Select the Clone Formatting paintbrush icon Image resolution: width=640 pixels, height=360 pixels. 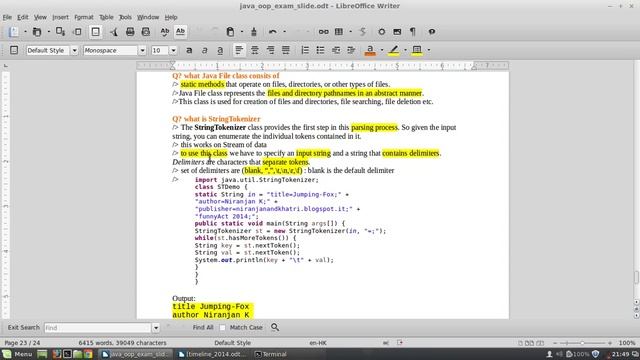pos(254,32)
